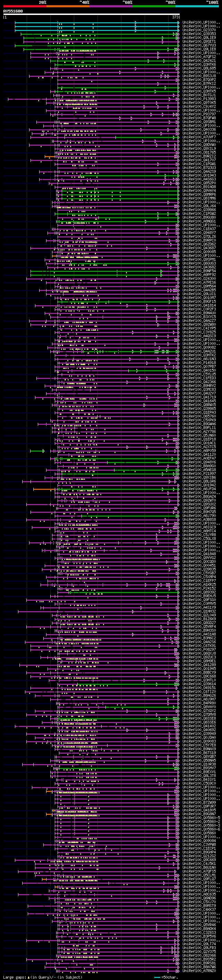This screenshot has height=980, width=222.
Task: Open hit UniRef100_Q9SET1
Action: pyautogui.click(x=199, y=41)
